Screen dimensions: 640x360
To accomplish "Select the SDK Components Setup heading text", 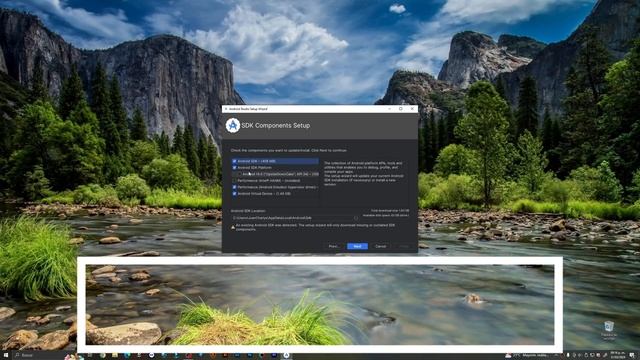I will click(x=276, y=126).
